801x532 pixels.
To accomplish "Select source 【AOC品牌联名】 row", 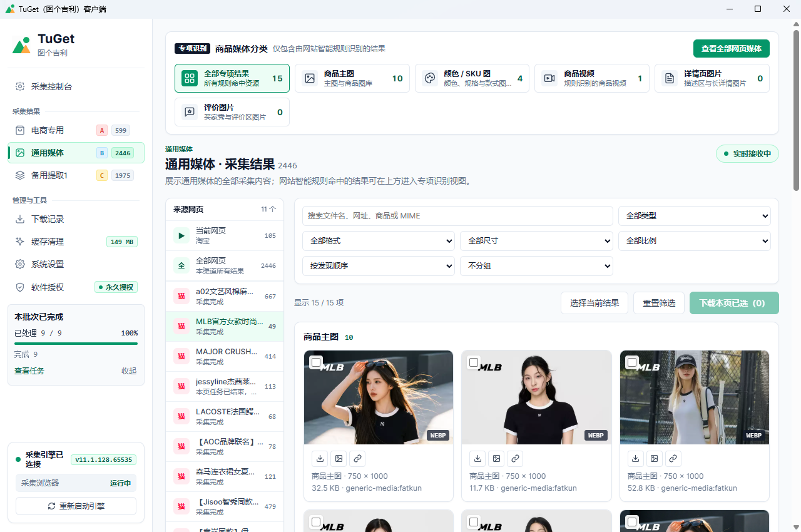I will pyautogui.click(x=225, y=446).
